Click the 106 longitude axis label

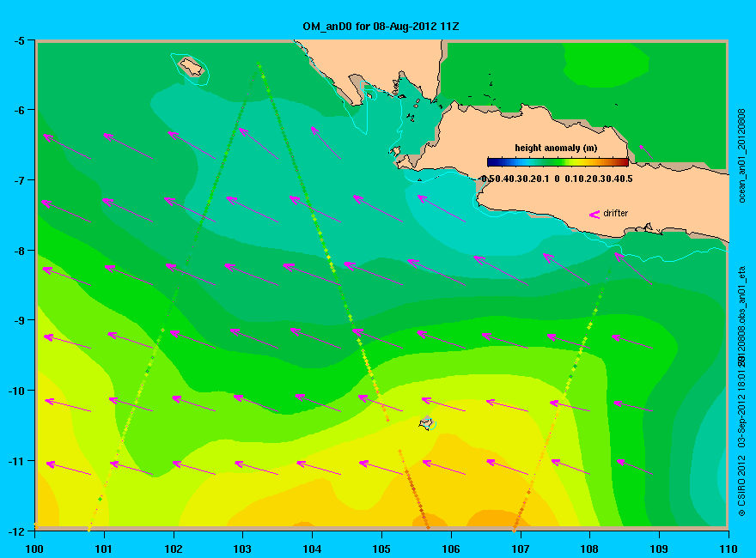point(451,549)
